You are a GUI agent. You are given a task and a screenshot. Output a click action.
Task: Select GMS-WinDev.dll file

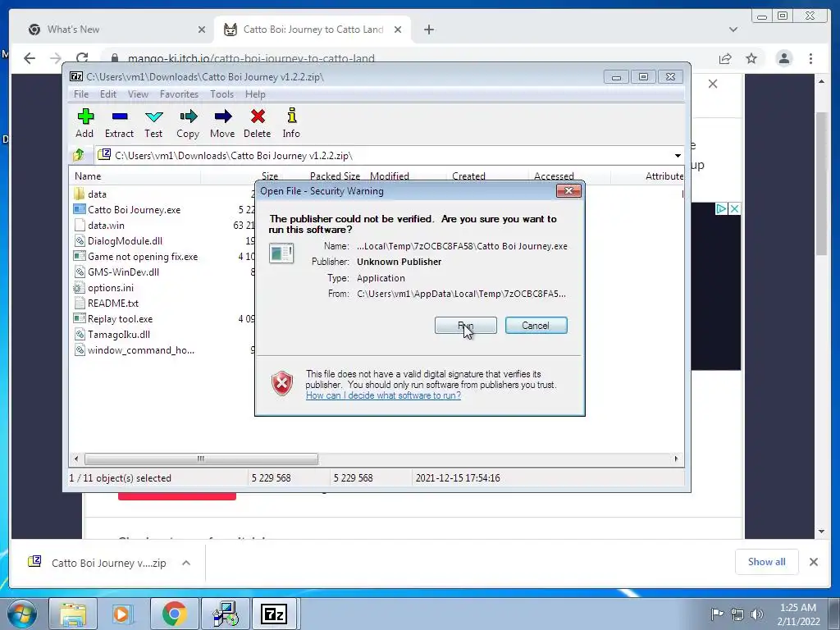pyautogui.click(x=123, y=272)
